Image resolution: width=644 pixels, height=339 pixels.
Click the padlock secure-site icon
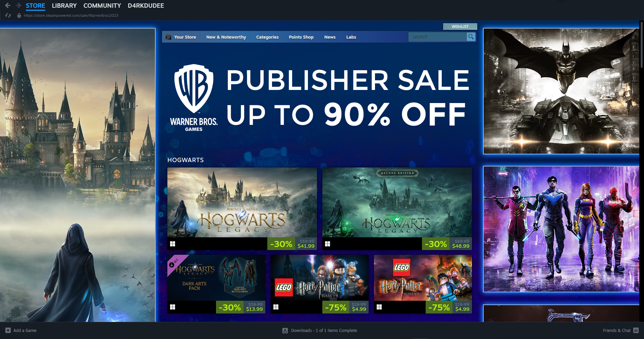coord(19,15)
